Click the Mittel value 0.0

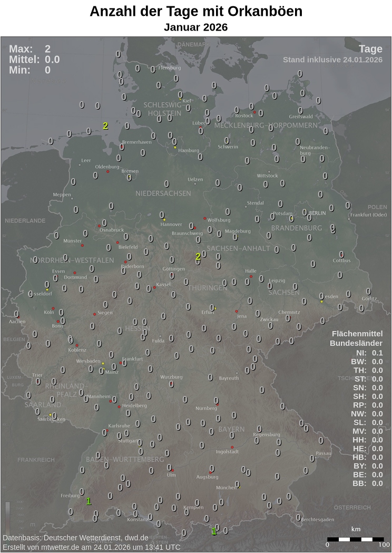tap(52, 60)
